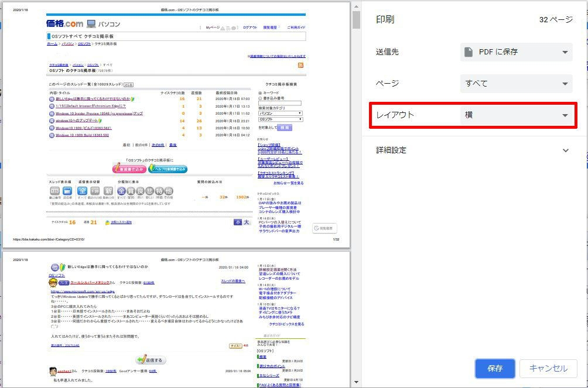Screen dimensions: 588x388
Task: Click the お知らせ一覧を見る link
Action: pos(288,183)
